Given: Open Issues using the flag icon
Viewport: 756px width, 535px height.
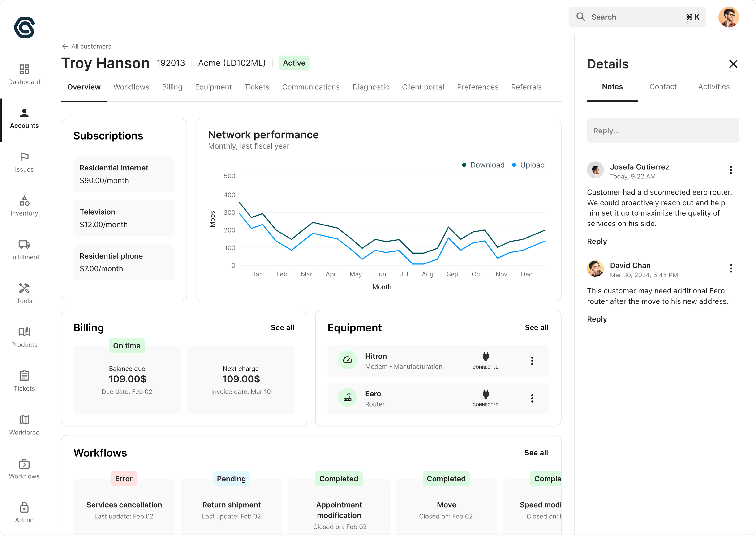Looking at the screenshot, I should pos(24,161).
